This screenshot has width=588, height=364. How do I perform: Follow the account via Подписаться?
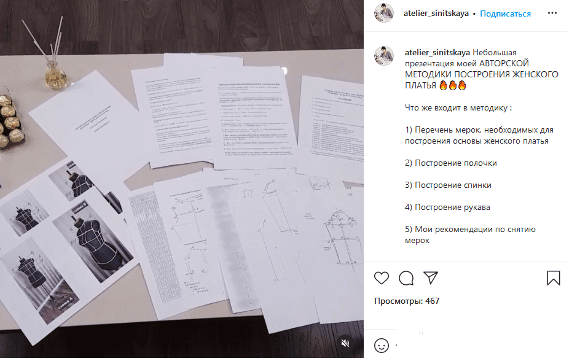coord(505,14)
